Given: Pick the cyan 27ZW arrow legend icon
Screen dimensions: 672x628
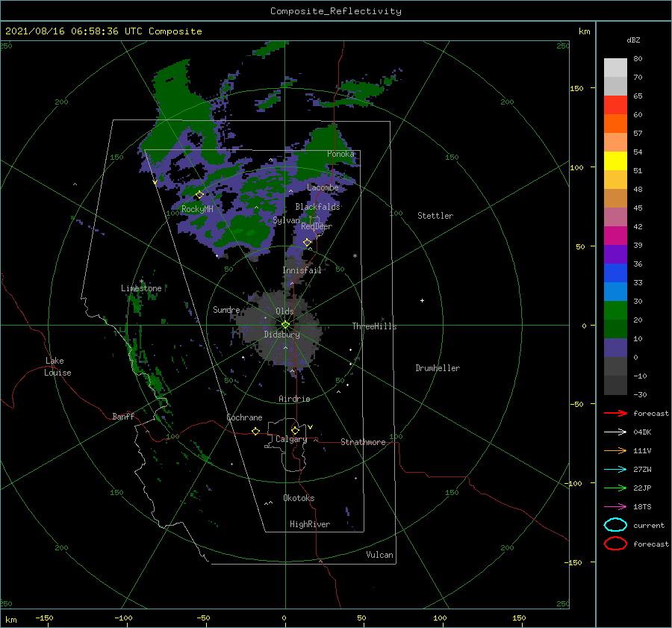Looking at the screenshot, I should (615, 470).
